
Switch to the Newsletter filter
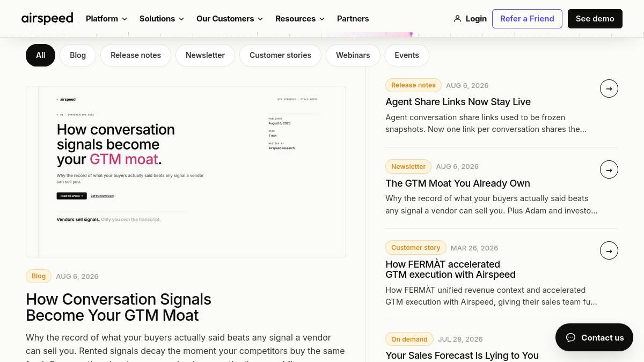pyautogui.click(x=205, y=55)
